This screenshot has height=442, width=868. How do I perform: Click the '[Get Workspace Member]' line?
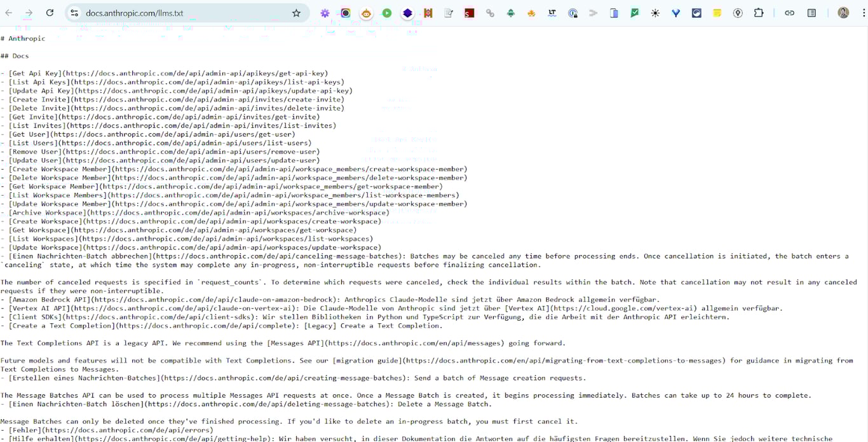tap(222, 187)
